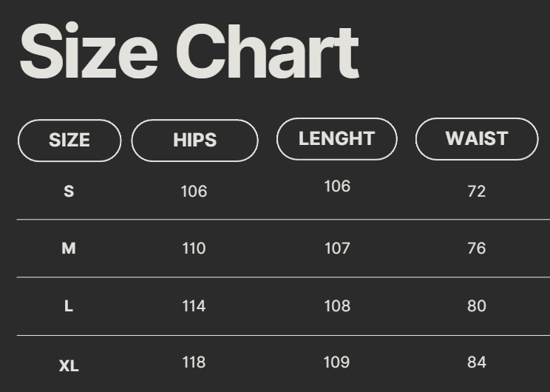Choose the XL size row label
Screen dimensions: 550x392
tap(69, 365)
